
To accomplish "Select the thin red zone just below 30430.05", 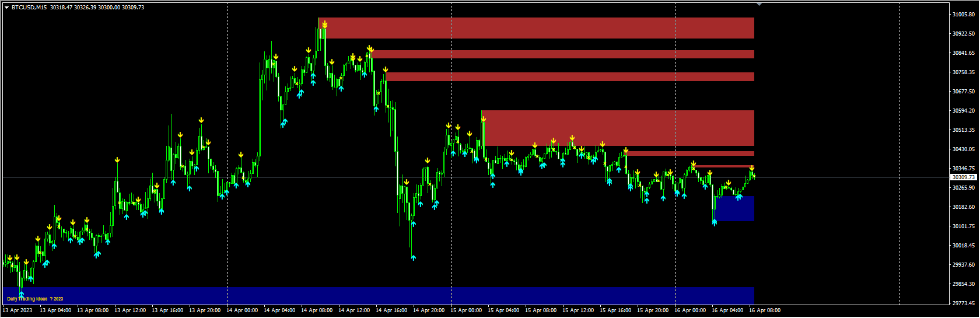I will (x=689, y=153).
